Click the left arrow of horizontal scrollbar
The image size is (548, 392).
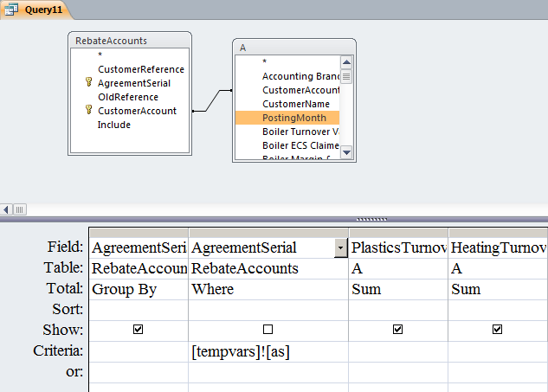pos(7,209)
